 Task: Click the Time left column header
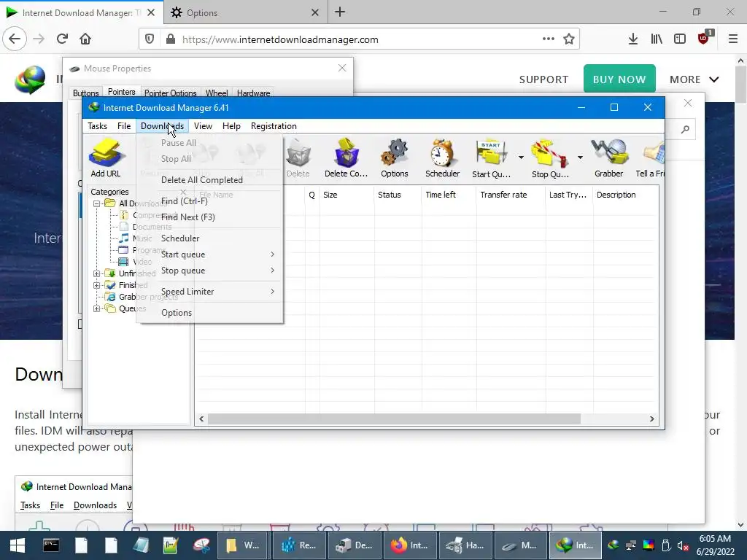(449, 195)
